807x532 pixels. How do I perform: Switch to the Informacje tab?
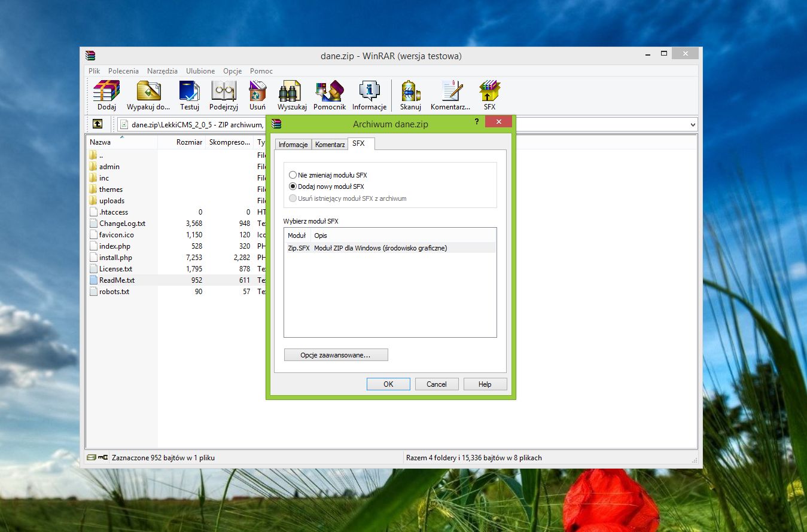[293, 145]
